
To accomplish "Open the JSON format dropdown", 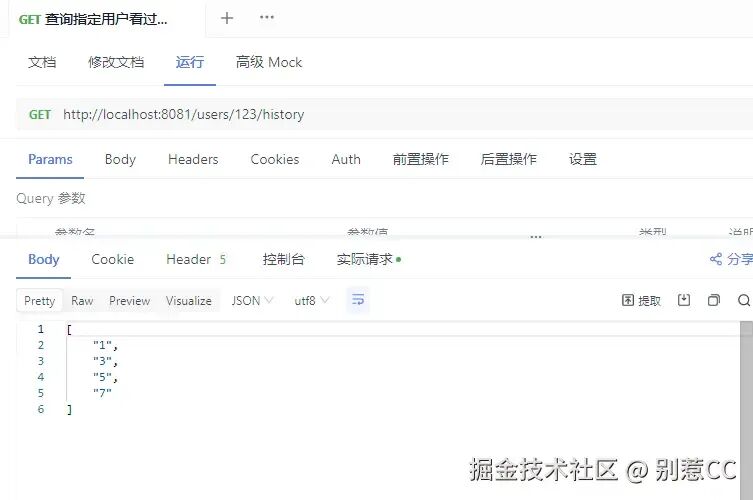I will click(252, 301).
